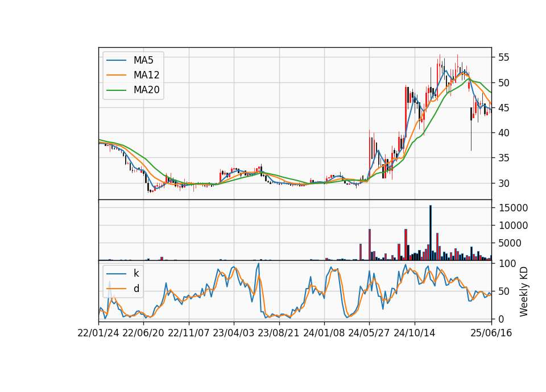Click the Weekly KD axis title

pyautogui.click(x=524, y=292)
